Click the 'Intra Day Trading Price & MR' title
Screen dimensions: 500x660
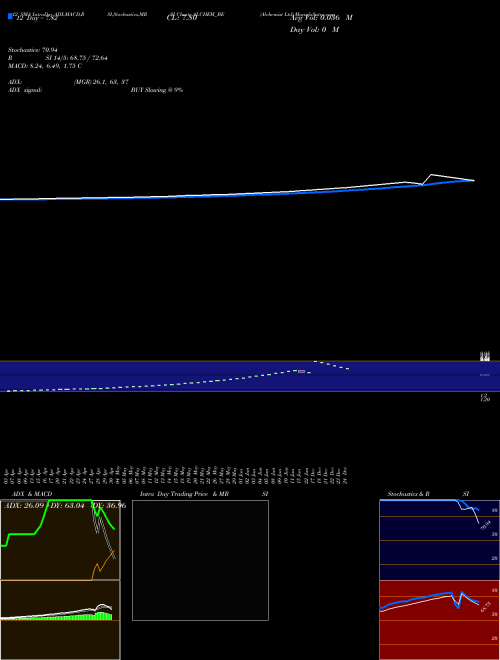click(184, 494)
